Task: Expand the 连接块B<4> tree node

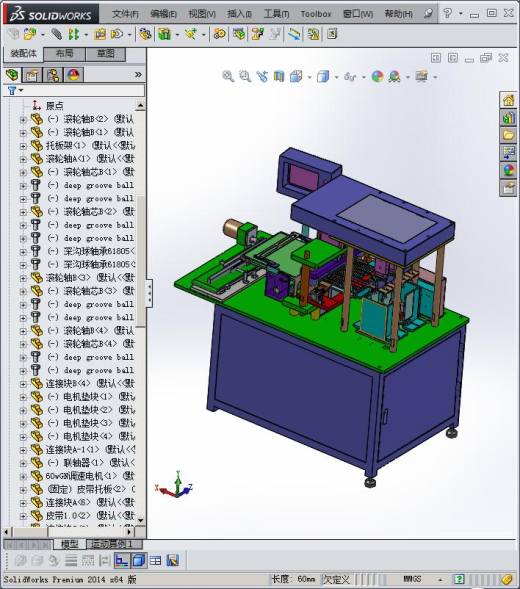Action: coord(23,384)
